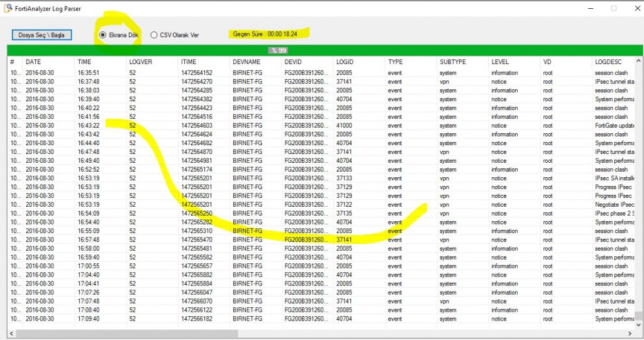Click the ITIME cell 1472566122
Screen dimensions: 644x340
197,310
